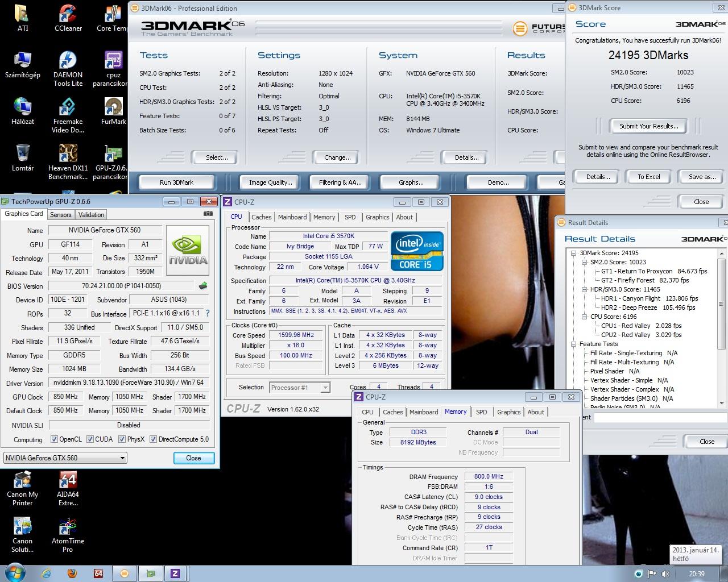Viewport: 728px width, 582px height.
Task: Toggle the DirectCompute 5.0 checkbox
Action: 153,439
